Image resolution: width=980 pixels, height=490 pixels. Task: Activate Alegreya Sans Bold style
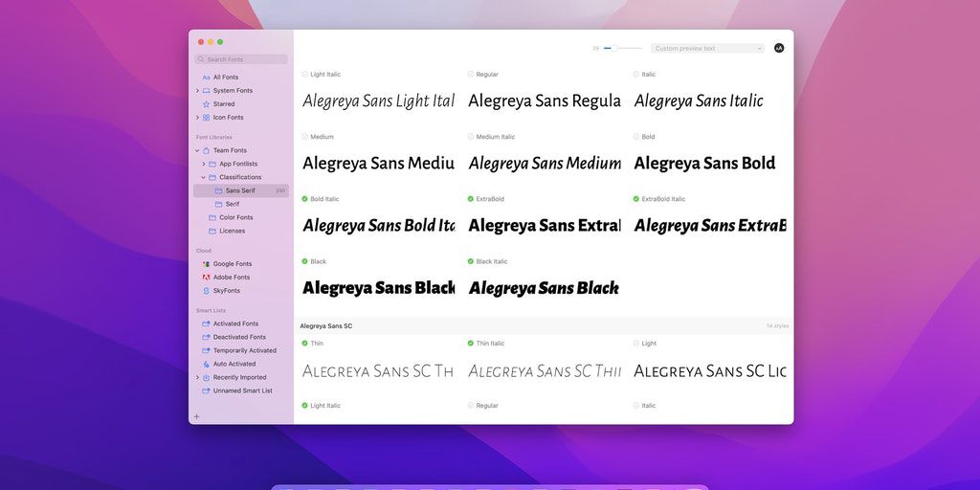636,137
